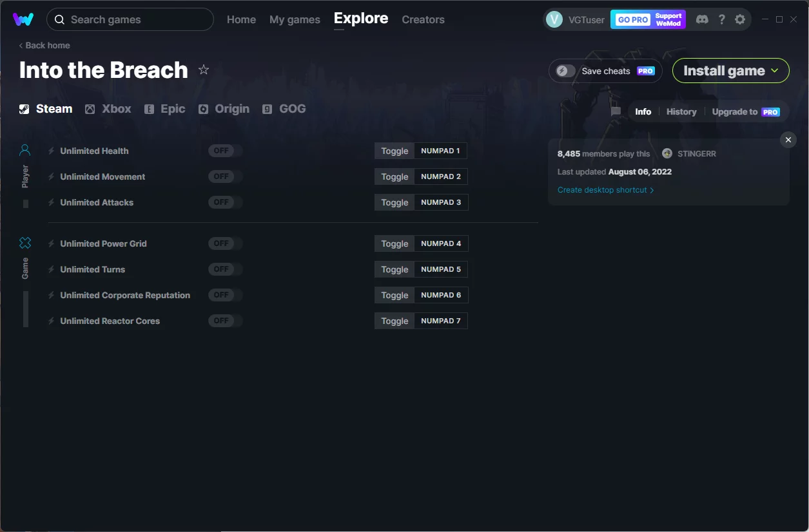The width and height of the screenshot is (809, 532).
Task: Switch to the History tab
Action: pos(681,111)
